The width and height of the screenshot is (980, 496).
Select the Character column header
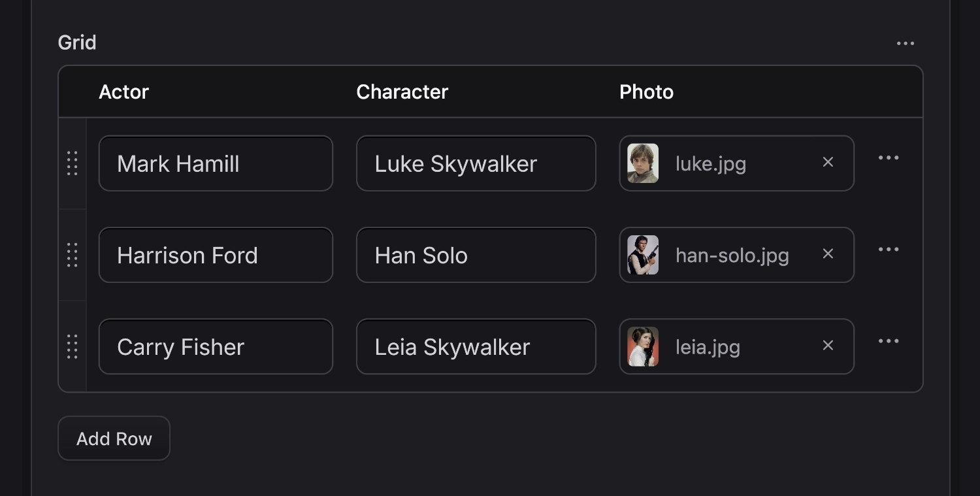click(x=402, y=91)
